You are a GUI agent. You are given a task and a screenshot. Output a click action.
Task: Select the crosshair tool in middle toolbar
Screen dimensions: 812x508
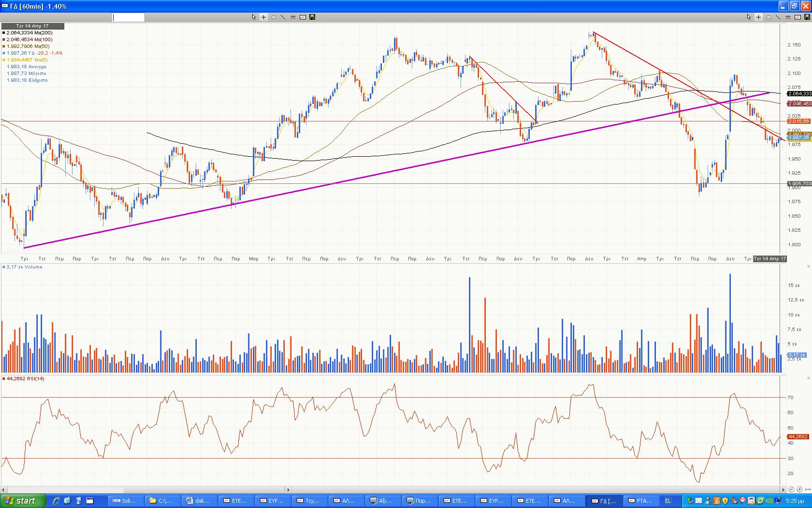263,17
